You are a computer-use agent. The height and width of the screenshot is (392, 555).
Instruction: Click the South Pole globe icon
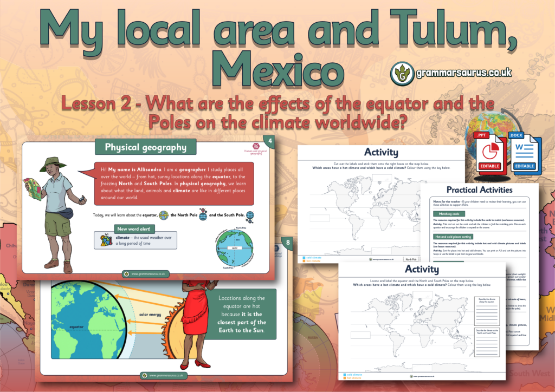(x=250, y=215)
